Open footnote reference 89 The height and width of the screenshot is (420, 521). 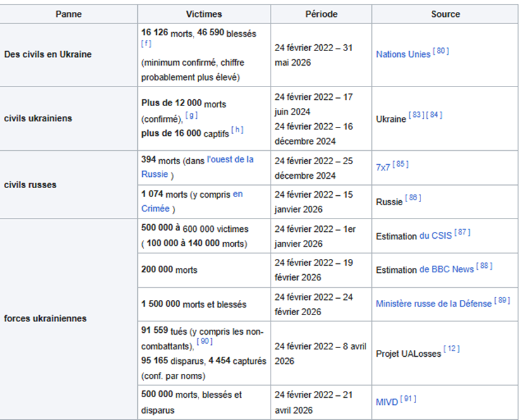[502, 300]
